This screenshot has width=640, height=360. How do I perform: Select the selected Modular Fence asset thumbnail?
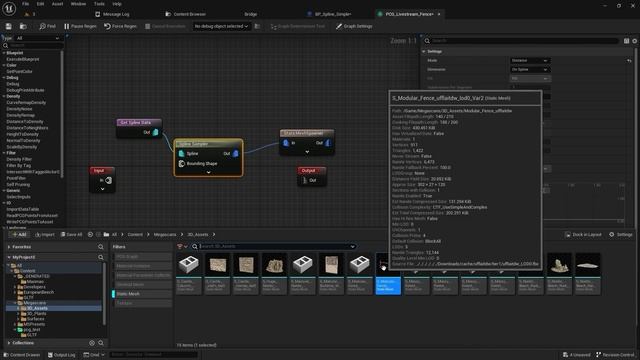tap(388, 273)
